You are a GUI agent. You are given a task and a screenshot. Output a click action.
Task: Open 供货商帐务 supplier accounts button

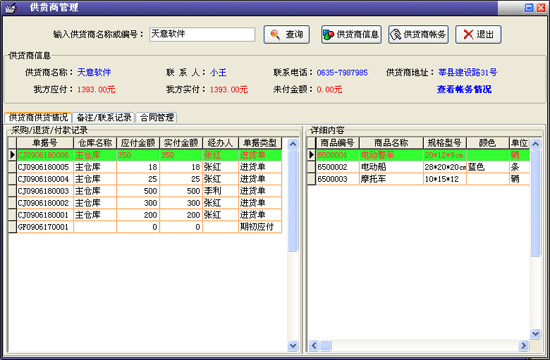click(x=418, y=34)
